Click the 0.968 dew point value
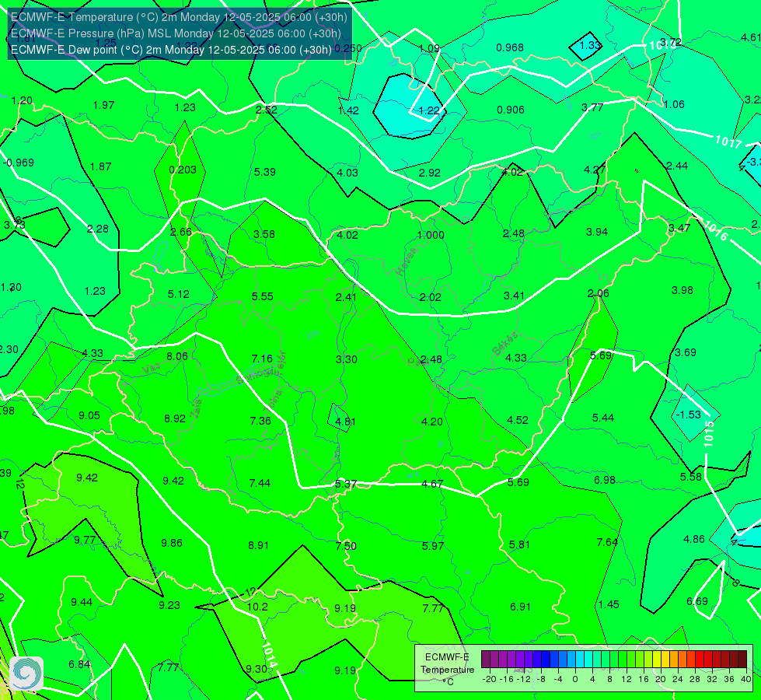761x700 pixels. pos(510,47)
